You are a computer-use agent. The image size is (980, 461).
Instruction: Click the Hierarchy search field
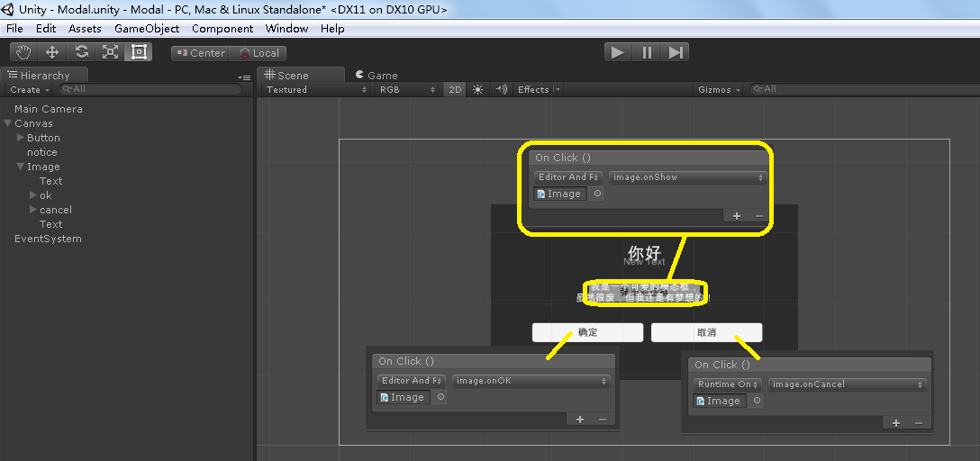pos(150,89)
